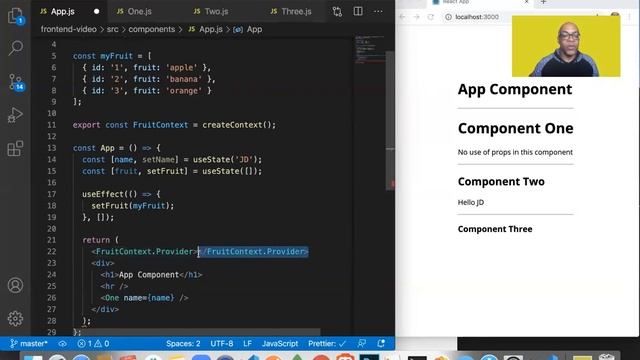Click the Hello JD text in browser

pos(471,202)
